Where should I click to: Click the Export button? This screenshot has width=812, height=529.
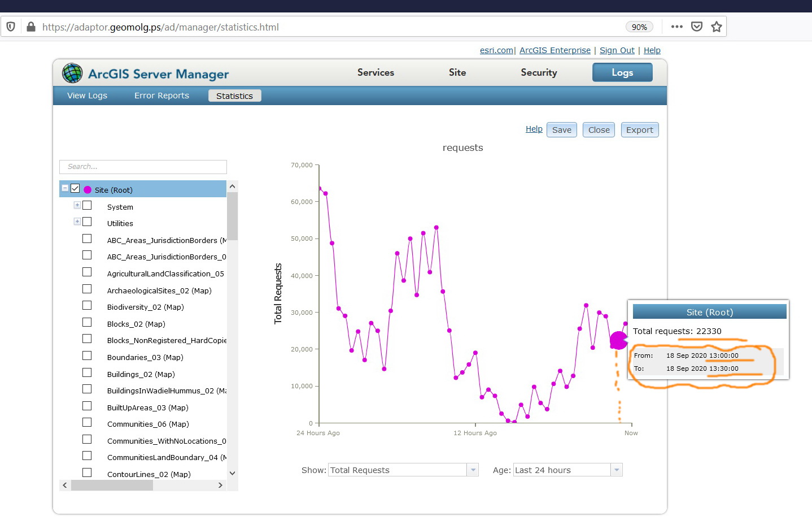pyautogui.click(x=640, y=129)
